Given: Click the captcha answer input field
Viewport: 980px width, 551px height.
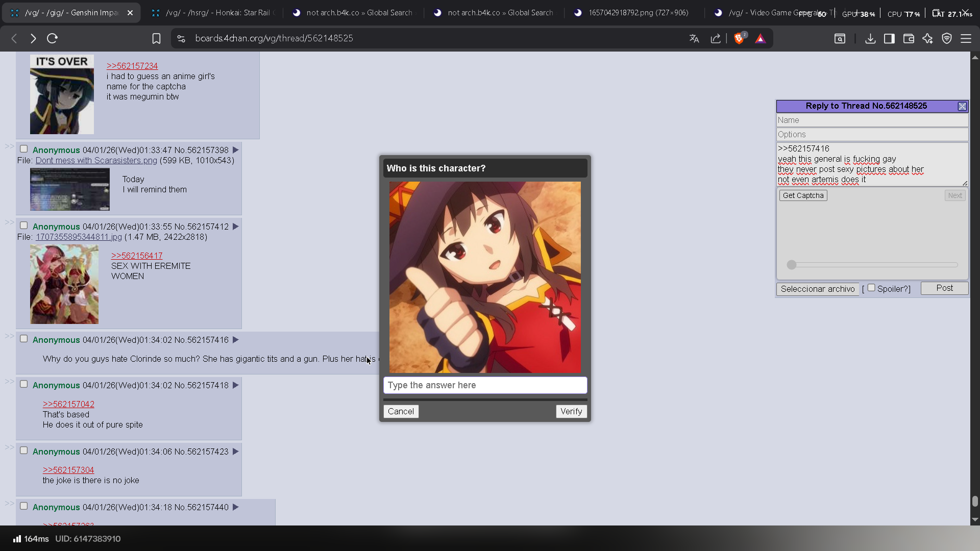Looking at the screenshot, I should pyautogui.click(x=485, y=385).
